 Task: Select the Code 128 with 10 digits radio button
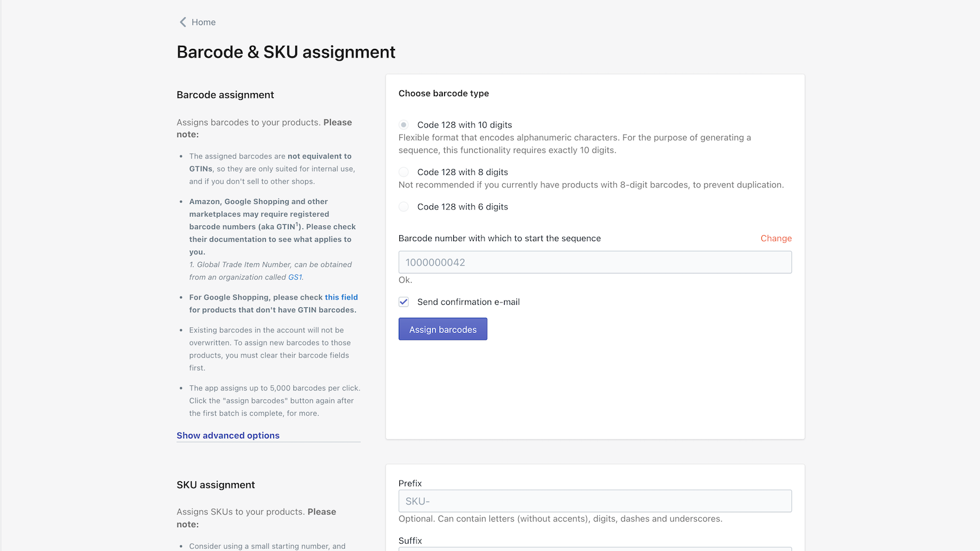pos(404,124)
